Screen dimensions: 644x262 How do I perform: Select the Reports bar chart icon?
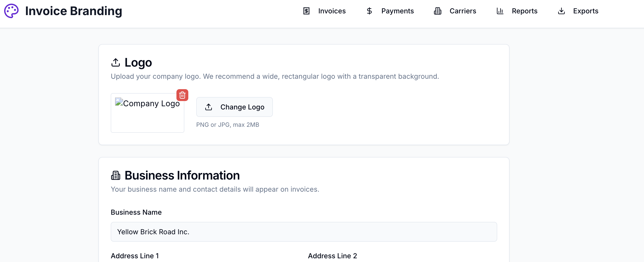[500, 11]
